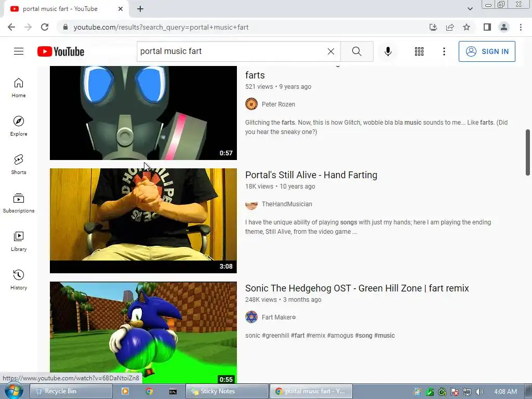Click the install app icon in address bar
The image size is (532, 399).
coord(433,27)
